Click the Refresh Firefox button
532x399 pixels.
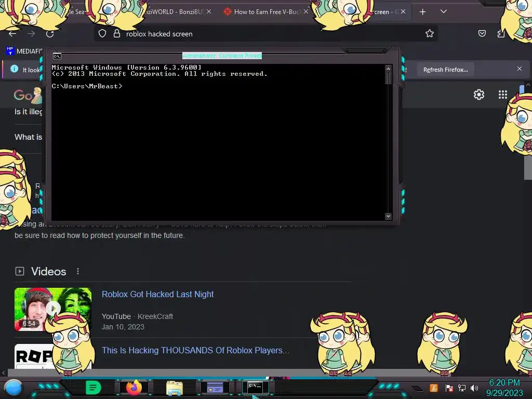pos(445,70)
